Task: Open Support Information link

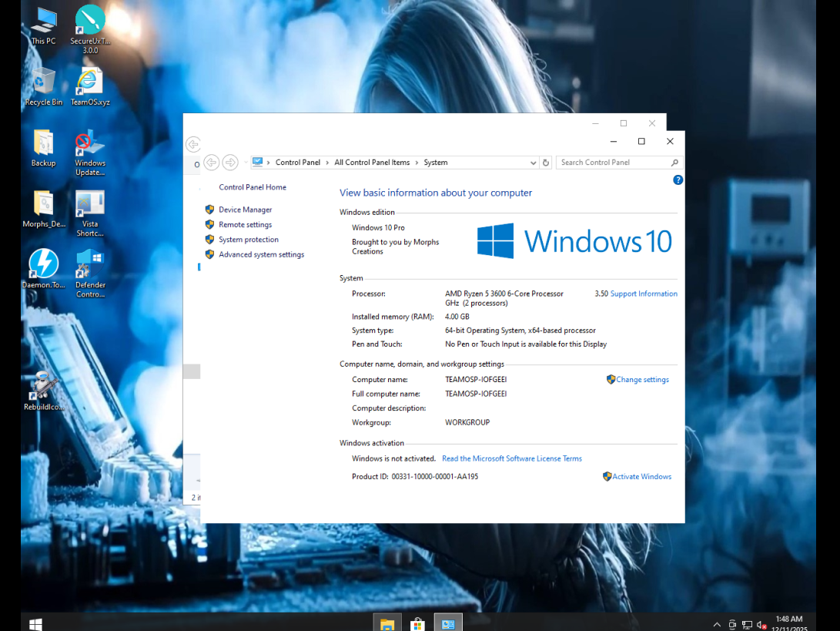Action: point(644,294)
